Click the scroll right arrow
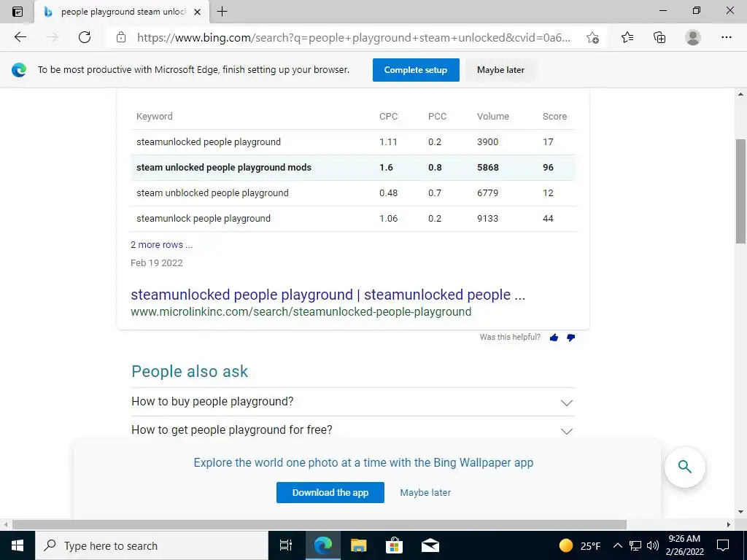The height and width of the screenshot is (560, 747). pyautogui.click(x=729, y=525)
